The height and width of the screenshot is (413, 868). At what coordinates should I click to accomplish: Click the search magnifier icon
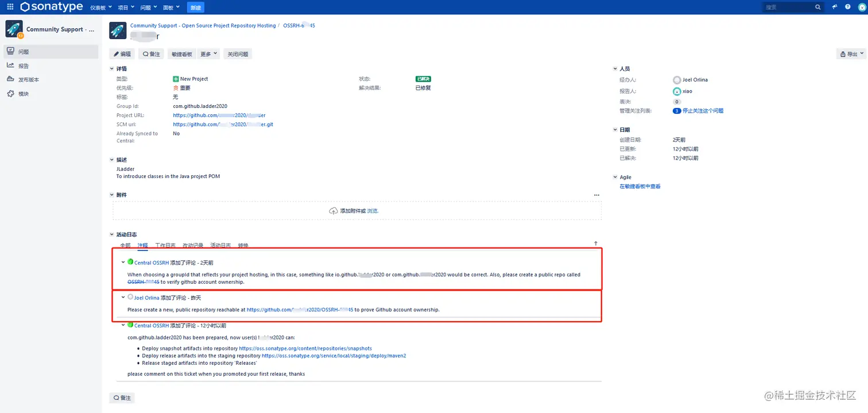[x=818, y=7]
